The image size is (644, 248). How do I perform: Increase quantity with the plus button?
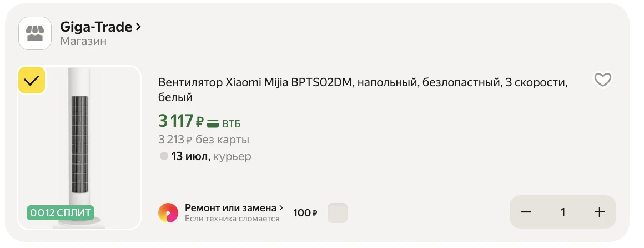[x=599, y=212]
